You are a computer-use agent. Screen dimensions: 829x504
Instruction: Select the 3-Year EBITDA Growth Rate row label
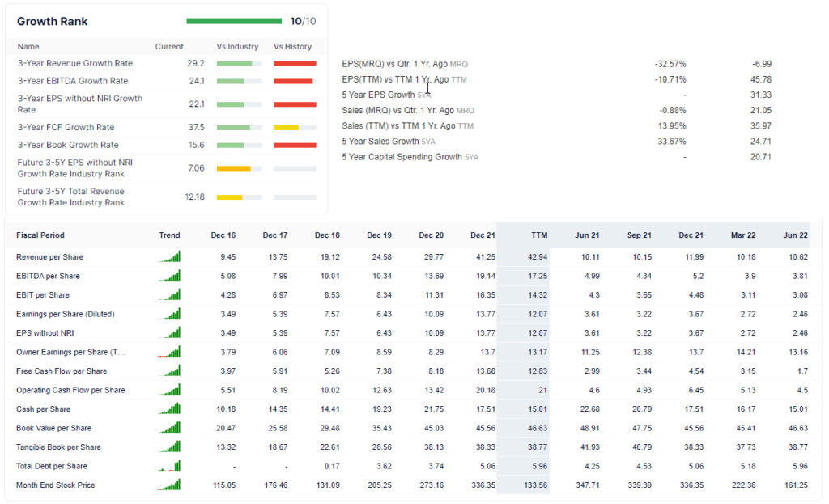73,81
